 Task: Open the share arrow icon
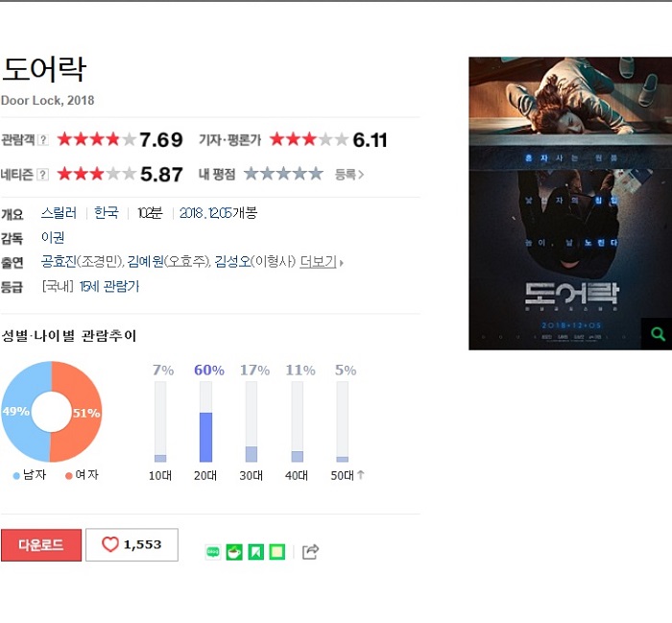tap(310, 552)
